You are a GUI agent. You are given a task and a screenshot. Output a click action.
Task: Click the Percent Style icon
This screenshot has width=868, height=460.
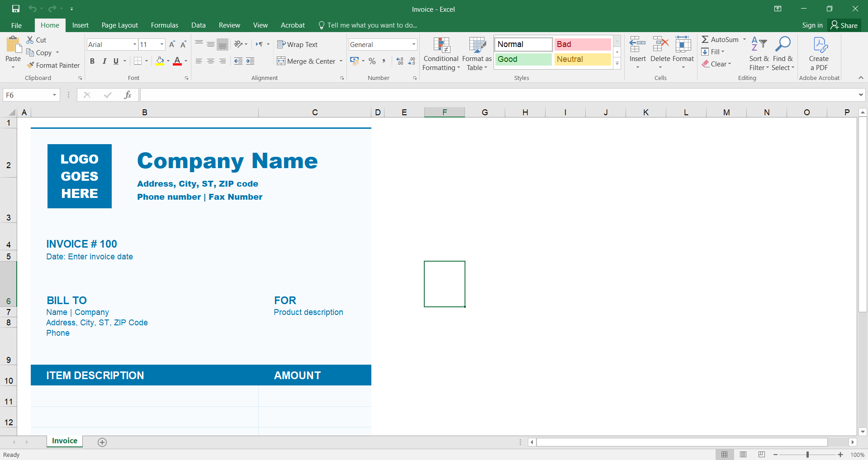(372, 61)
